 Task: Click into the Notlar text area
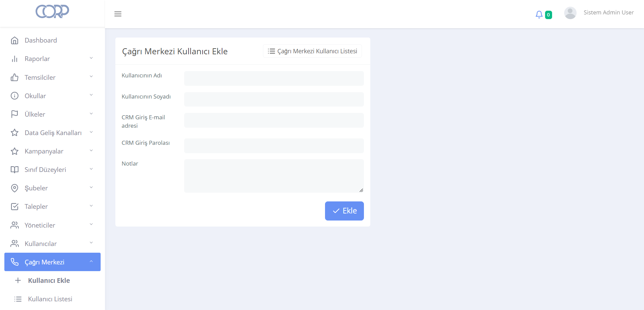click(274, 176)
